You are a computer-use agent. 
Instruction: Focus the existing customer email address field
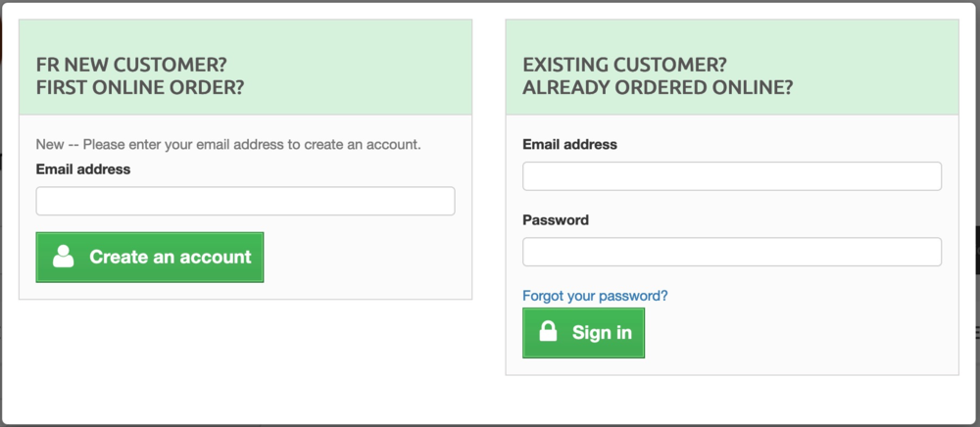click(x=731, y=176)
